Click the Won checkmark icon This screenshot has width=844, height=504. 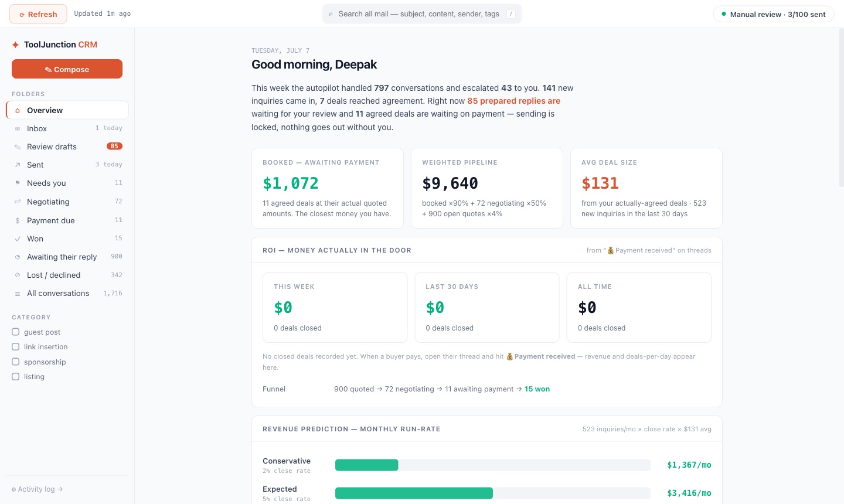tap(18, 239)
